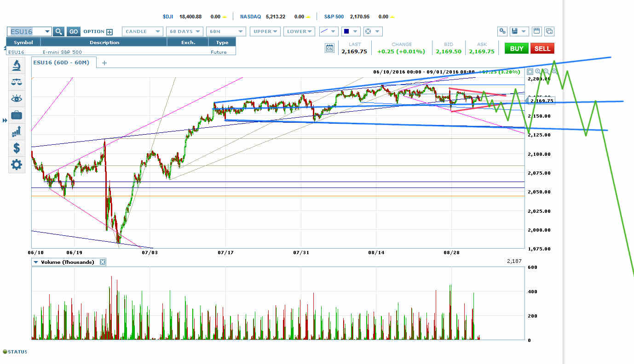Image resolution: width=634 pixels, height=364 pixels.
Task: Collapse the Volume (Thousands) panel arrow
Action: pos(35,262)
